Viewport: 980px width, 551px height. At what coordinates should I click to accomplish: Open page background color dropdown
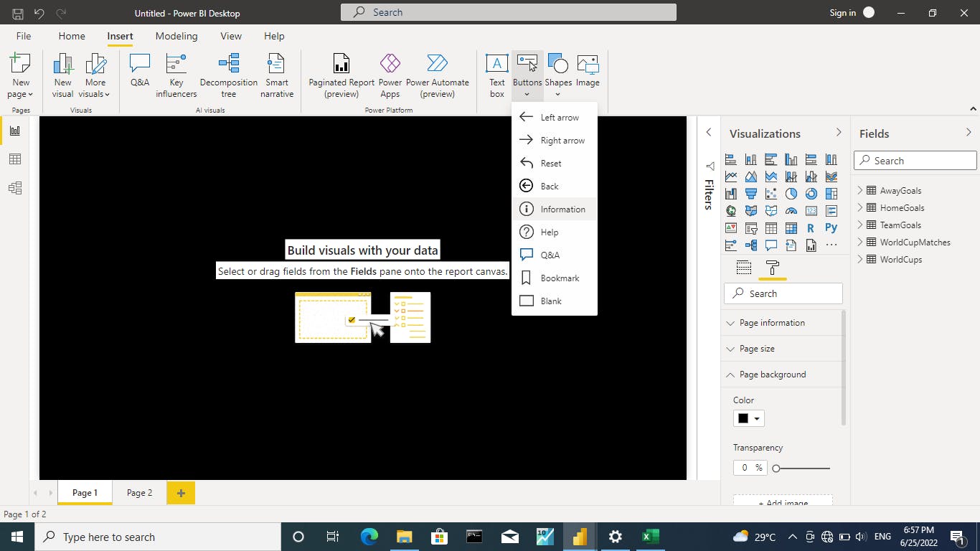pos(749,418)
